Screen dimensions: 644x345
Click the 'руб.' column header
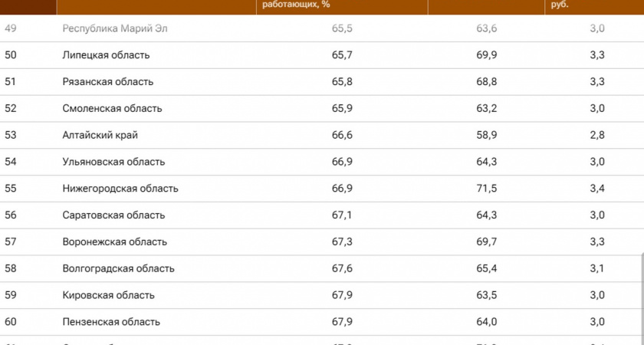560,5
